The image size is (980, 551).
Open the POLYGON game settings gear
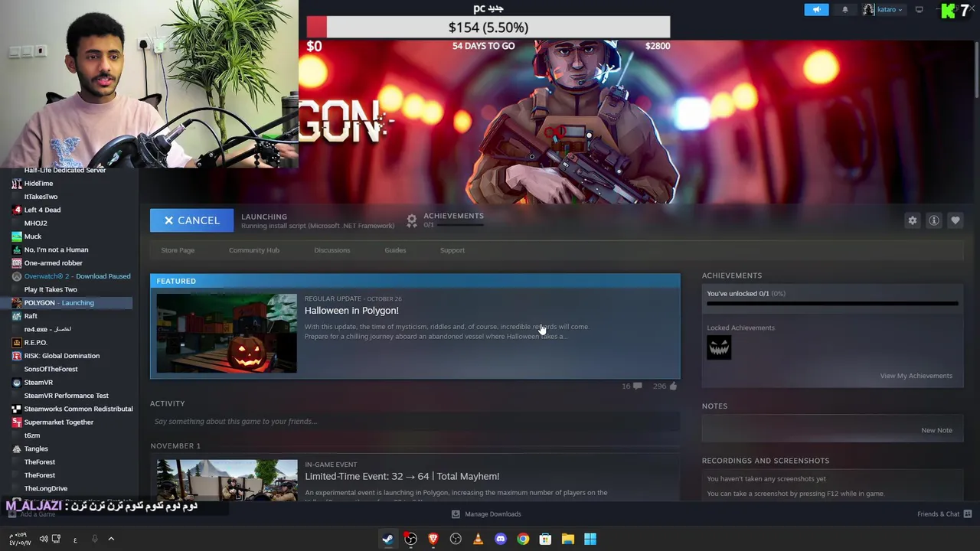point(913,220)
